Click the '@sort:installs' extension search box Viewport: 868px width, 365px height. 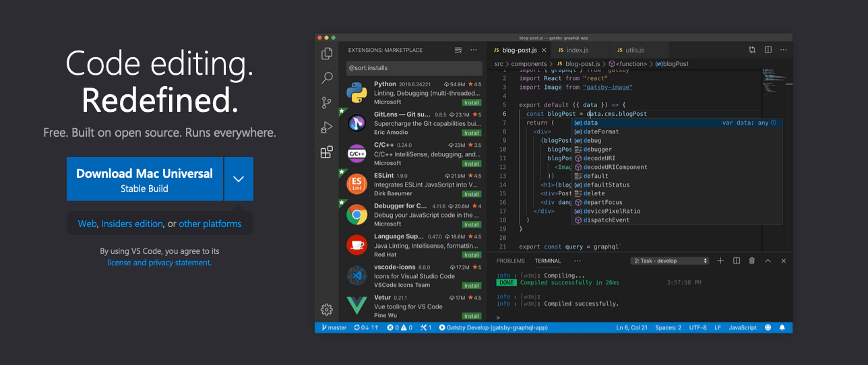(414, 68)
